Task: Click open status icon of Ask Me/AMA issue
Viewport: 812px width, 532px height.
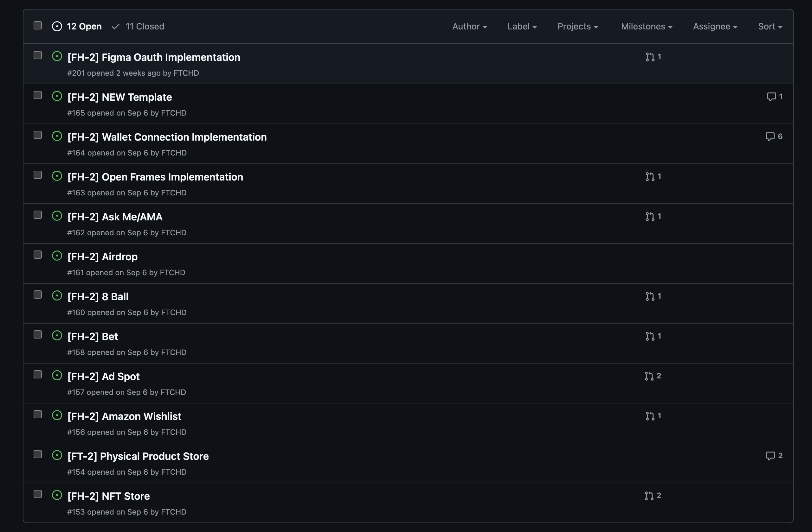Action: (57, 216)
